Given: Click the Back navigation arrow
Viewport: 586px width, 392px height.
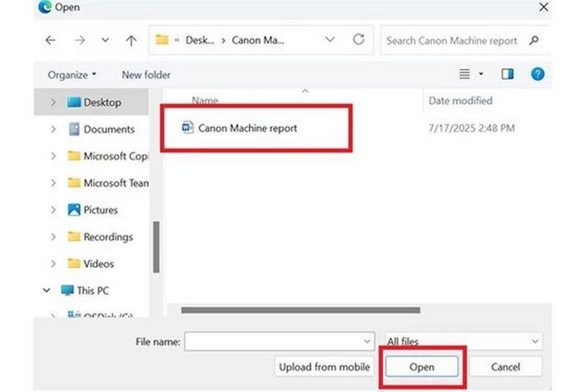Looking at the screenshot, I should [x=51, y=40].
